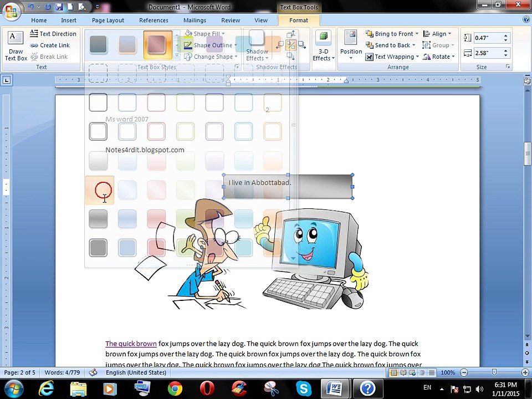Open the View tab
532x399 pixels.
tap(261, 21)
